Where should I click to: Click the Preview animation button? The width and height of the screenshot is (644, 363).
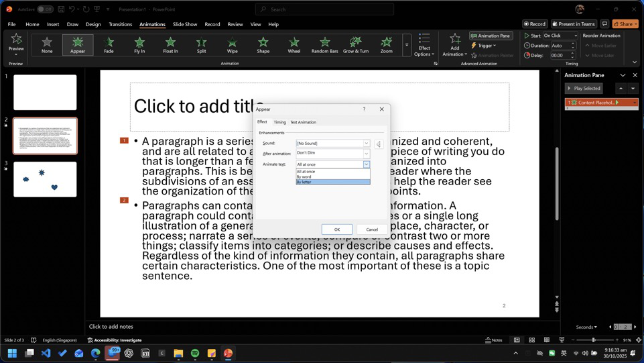click(x=16, y=45)
